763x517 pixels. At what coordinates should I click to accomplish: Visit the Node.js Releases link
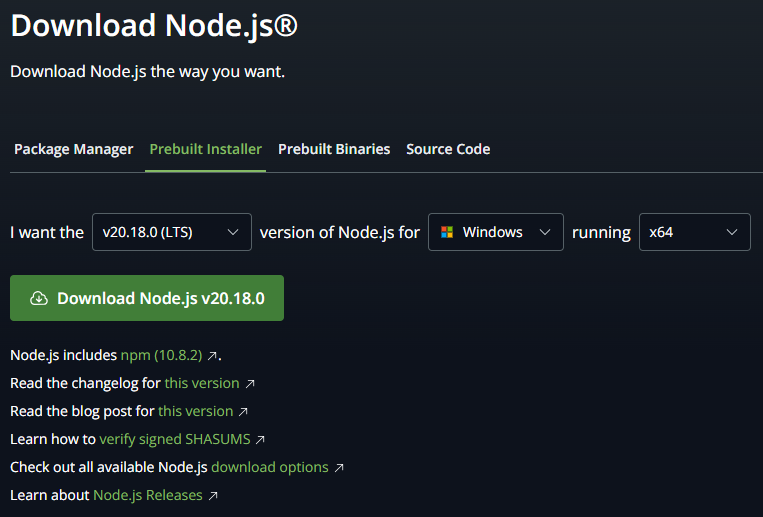tap(148, 496)
